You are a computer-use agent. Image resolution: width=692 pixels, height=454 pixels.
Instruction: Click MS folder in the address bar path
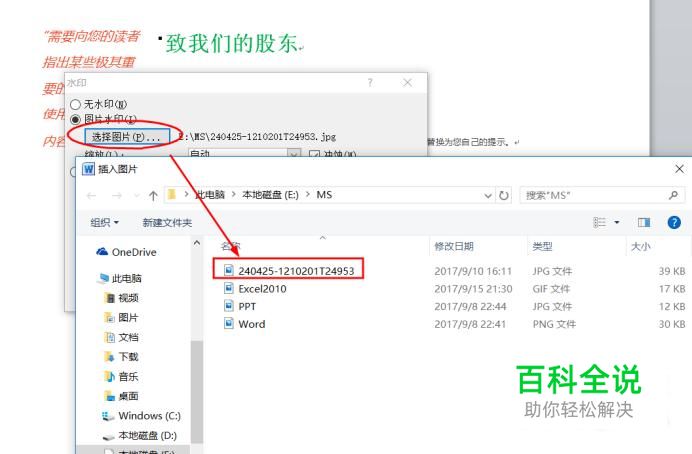[x=324, y=195]
